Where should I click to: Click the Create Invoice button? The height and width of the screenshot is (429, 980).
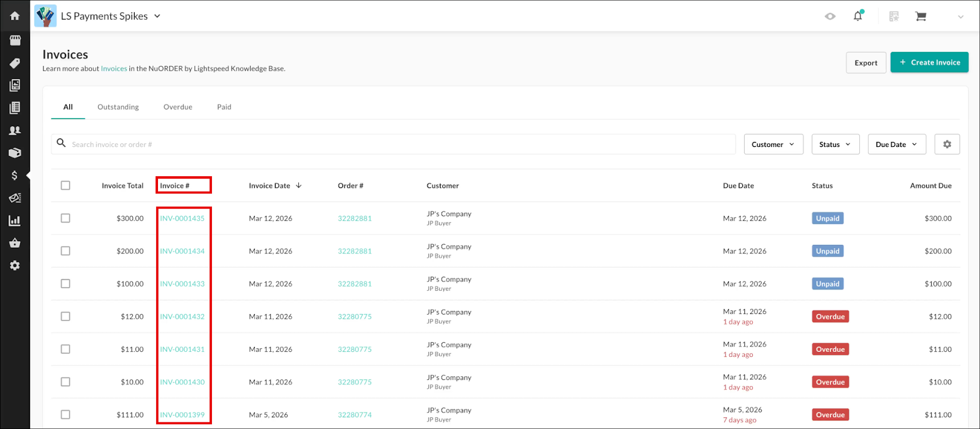click(x=929, y=62)
